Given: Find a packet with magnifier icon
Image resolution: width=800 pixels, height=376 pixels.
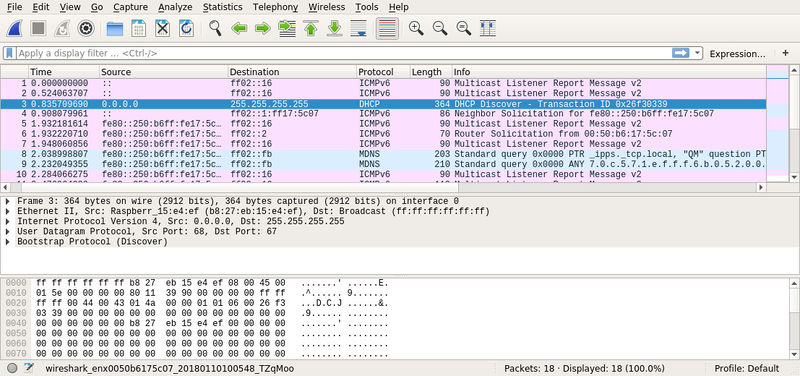Looking at the screenshot, I should click(215, 29).
